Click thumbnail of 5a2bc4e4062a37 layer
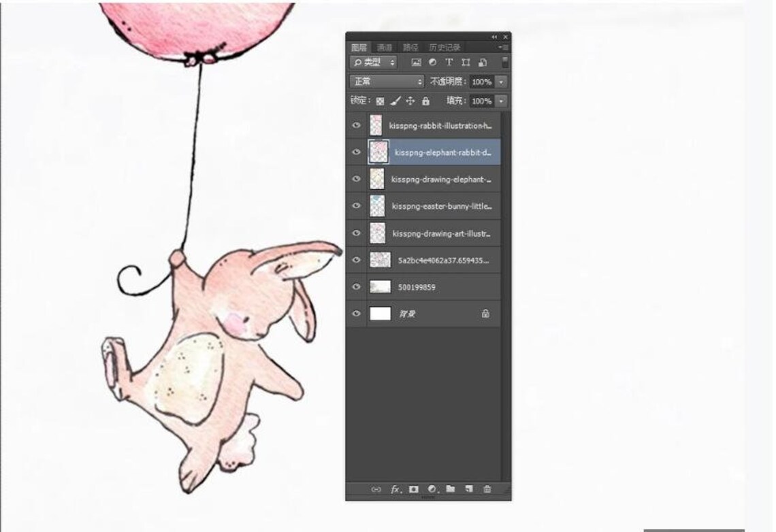 tap(380, 260)
